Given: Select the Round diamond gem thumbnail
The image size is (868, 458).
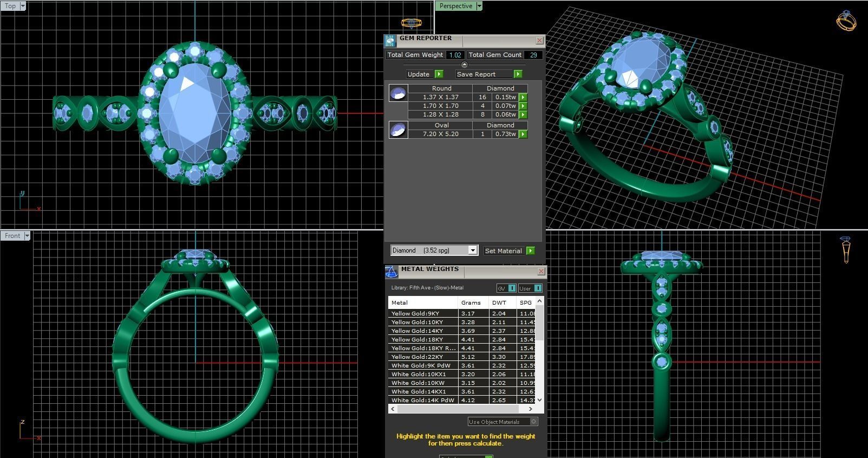Looking at the screenshot, I should 398,93.
